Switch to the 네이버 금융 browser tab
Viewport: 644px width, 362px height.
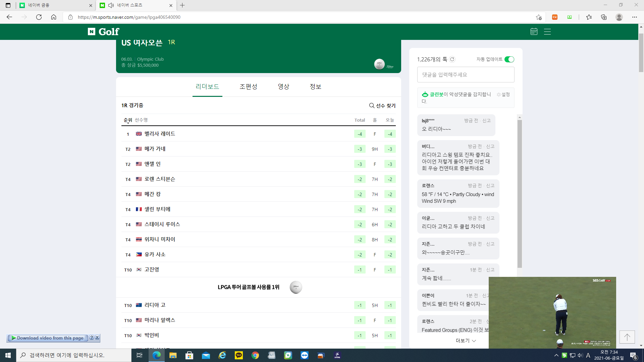pyautogui.click(x=55, y=5)
